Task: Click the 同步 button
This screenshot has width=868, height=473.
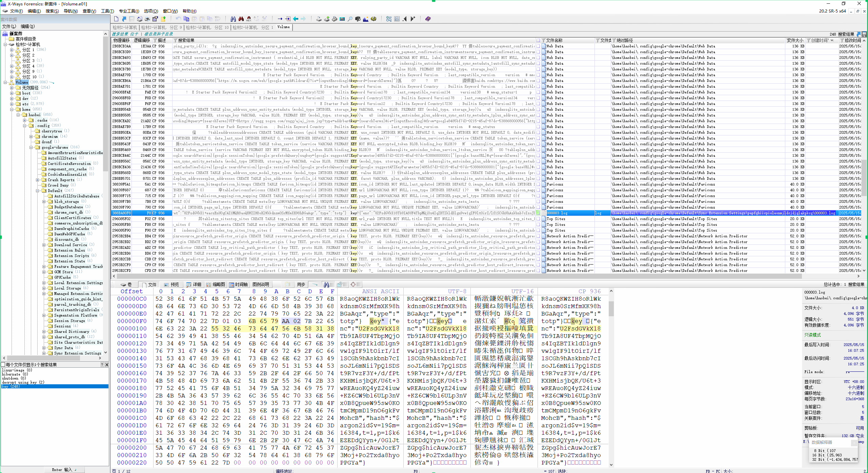Action: 301,284
